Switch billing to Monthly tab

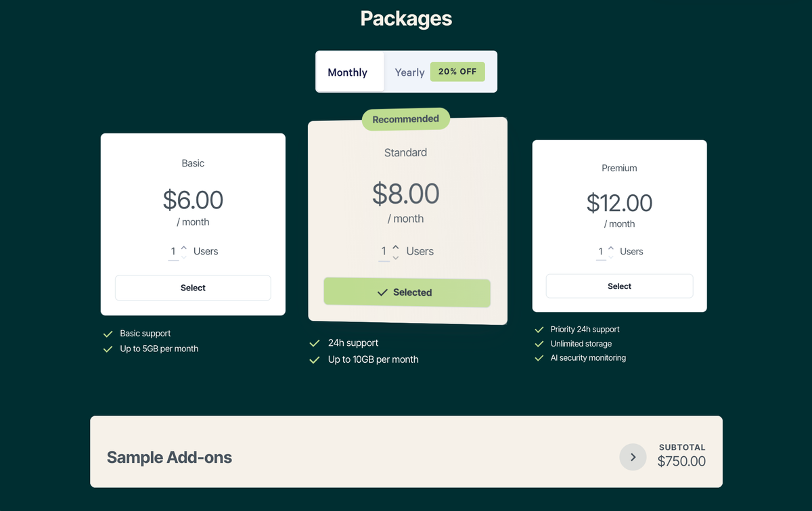click(348, 72)
